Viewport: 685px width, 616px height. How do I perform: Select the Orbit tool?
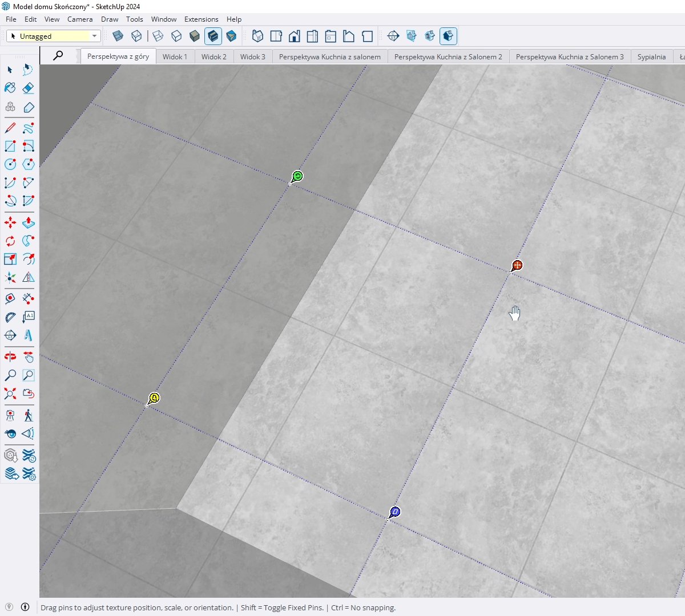point(9,356)
